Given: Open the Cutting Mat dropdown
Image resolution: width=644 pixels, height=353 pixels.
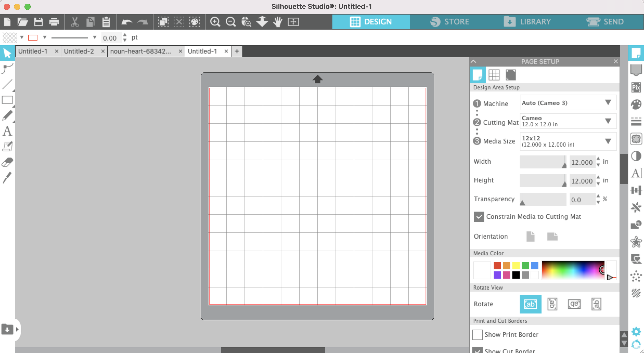Looking at the screenshot, I should tap(568, 121).
